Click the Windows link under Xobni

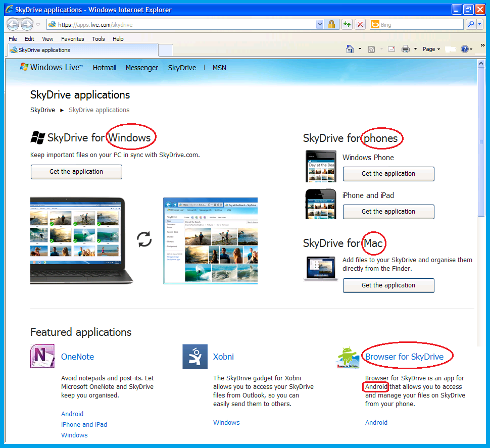[x=227, y=423]
